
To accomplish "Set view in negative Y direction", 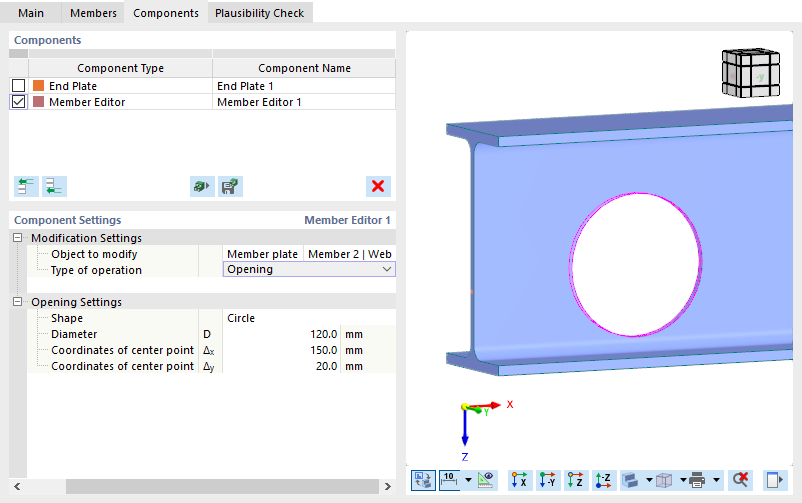I will coord(547,480).
